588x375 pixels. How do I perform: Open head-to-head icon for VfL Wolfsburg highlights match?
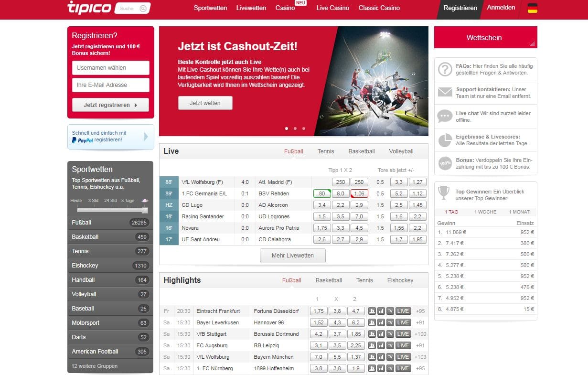tap(372, 357)
